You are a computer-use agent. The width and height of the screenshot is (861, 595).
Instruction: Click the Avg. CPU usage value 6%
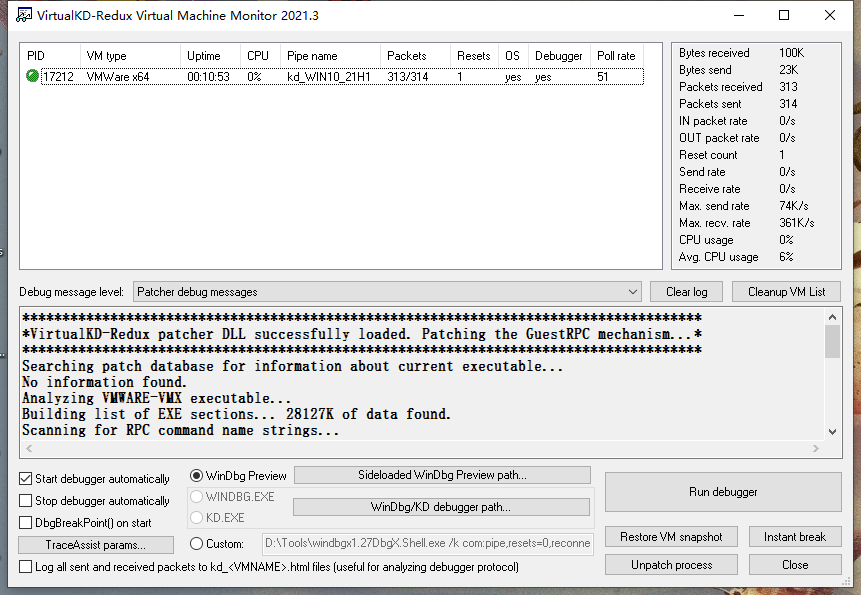786,257
